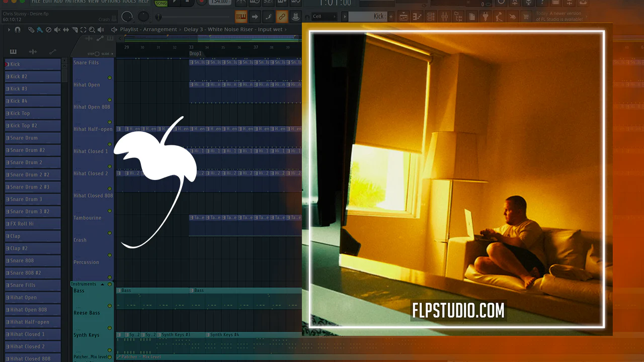Click the link/multilink controllers icon
The image size is (644, 362).
[x=282, y=17]
